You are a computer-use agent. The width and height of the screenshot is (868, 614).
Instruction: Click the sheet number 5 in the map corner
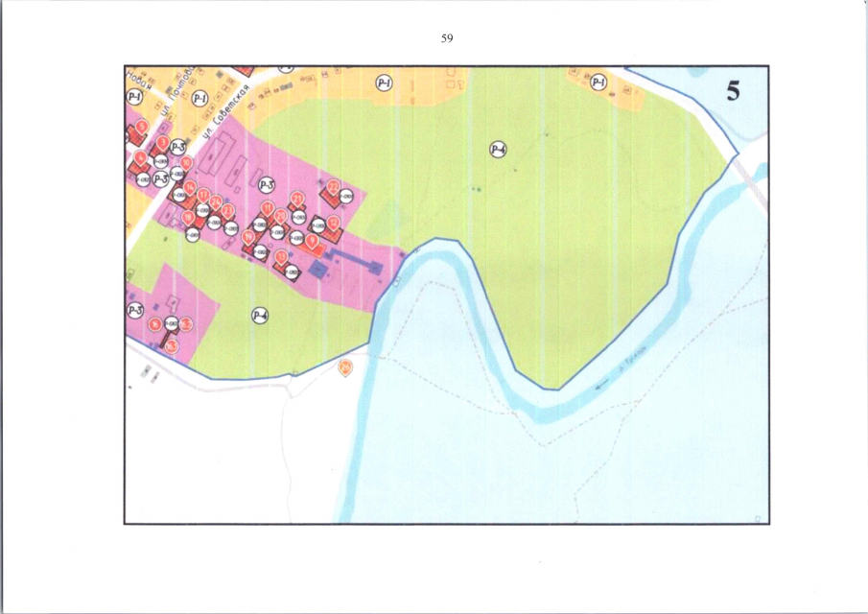point(734,92)
